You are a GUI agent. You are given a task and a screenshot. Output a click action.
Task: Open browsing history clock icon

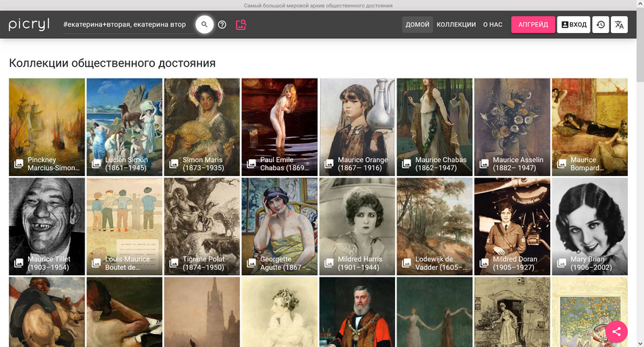click(x=601, y=25)
